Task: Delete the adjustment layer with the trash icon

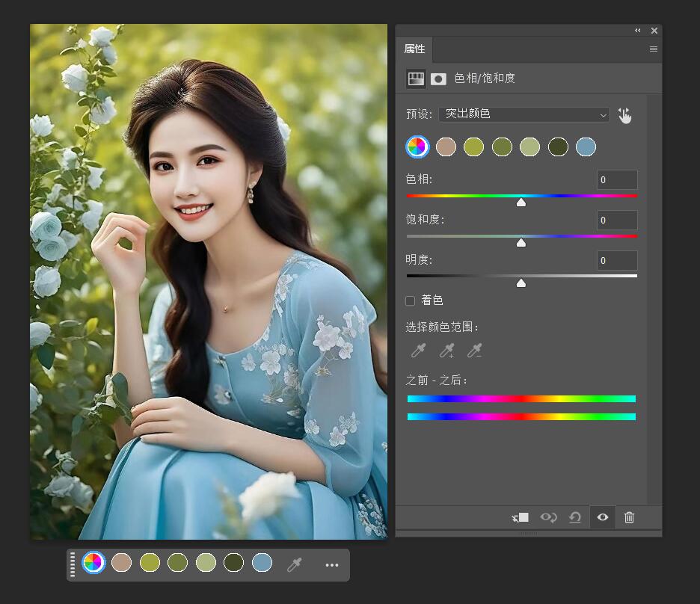Action: (630, 517)
